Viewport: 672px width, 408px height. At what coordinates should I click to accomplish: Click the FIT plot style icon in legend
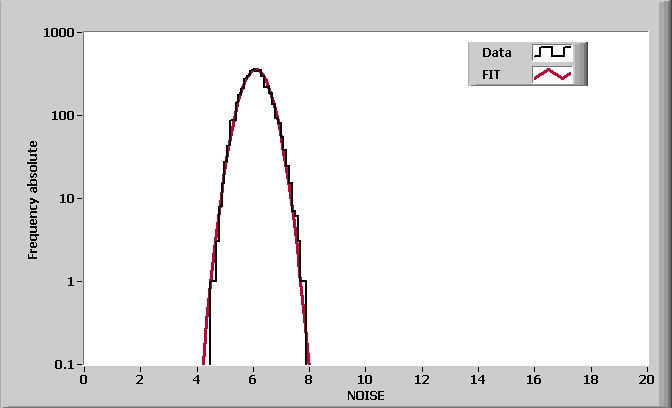click(552, 74)
